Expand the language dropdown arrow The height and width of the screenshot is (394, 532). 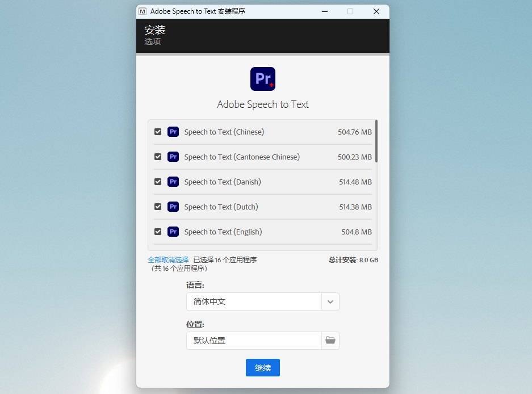tap(330, 301)
